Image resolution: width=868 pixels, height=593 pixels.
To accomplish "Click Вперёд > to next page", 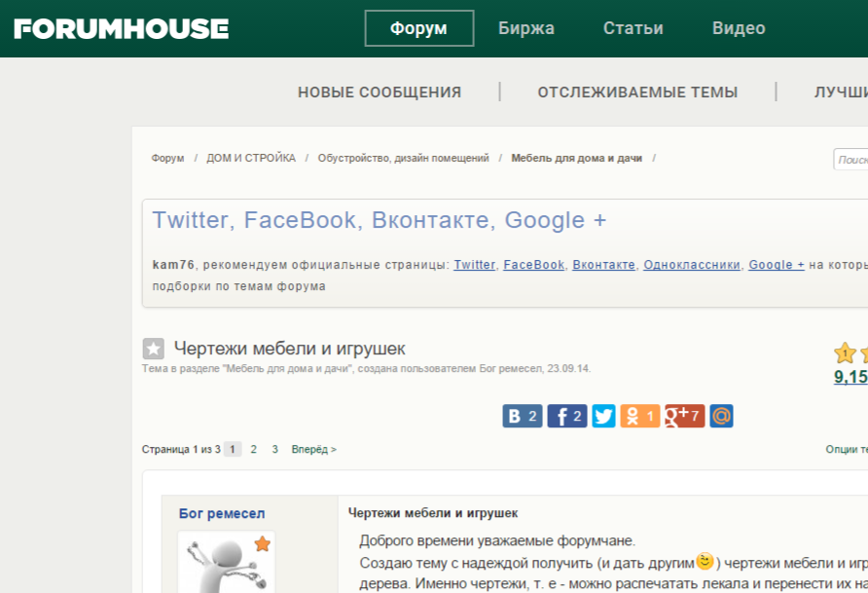I will 314,449.
